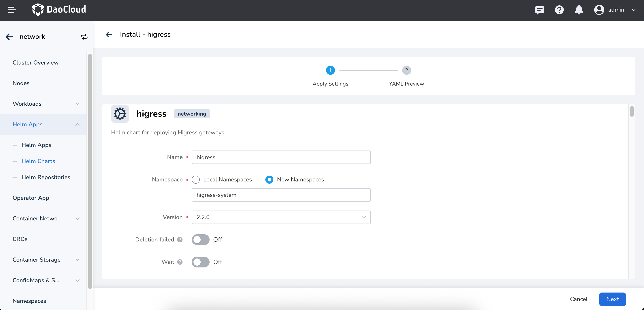Toggle the Deletion failed switch
The height and width of the screenshot is (310, 644).
(200, 239)
